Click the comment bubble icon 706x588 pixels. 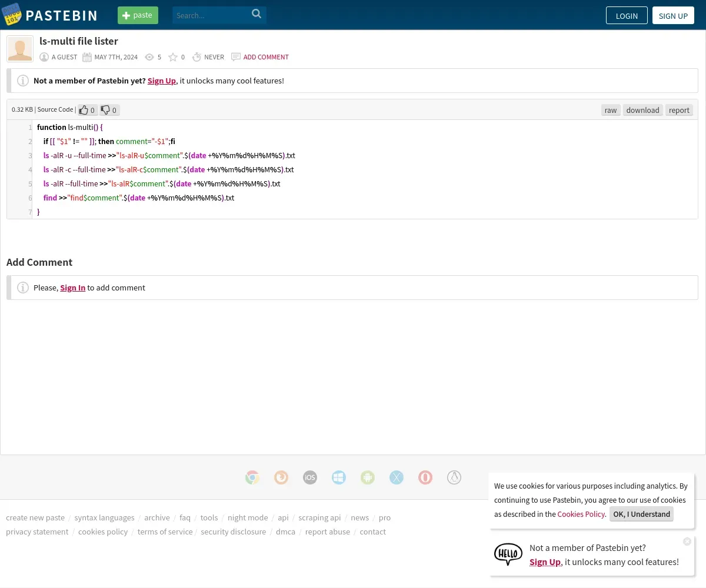236,57
